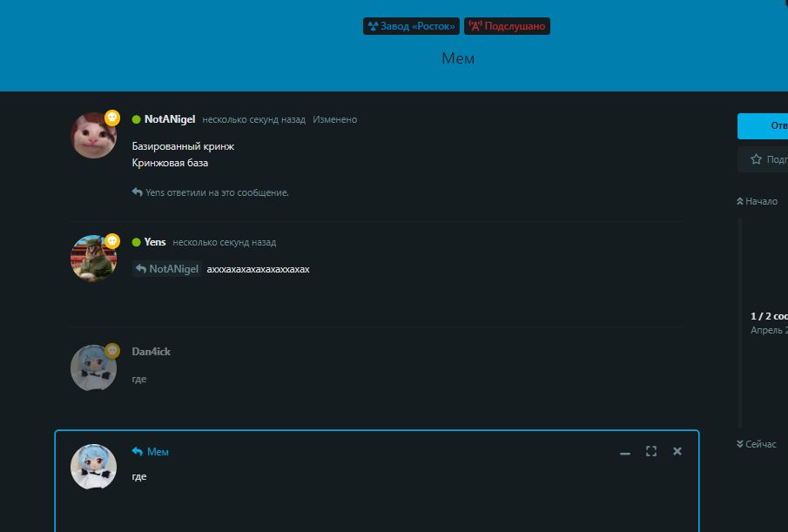This screenshot has height=532, width=788.
Task: Jump to Сейчас on timeline
Action: (x=757, y=444)
